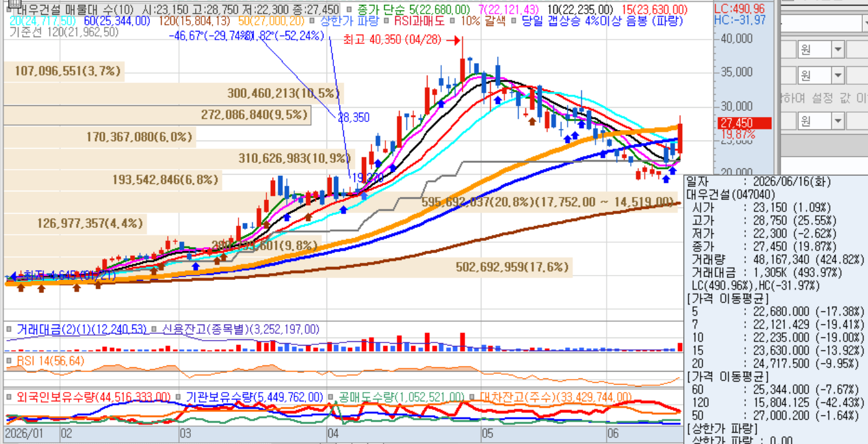Select the 대우건설 매물대 수(10) chart title label
The height and width of the screenshot is (444, 868).
click(x=76, y=10)
